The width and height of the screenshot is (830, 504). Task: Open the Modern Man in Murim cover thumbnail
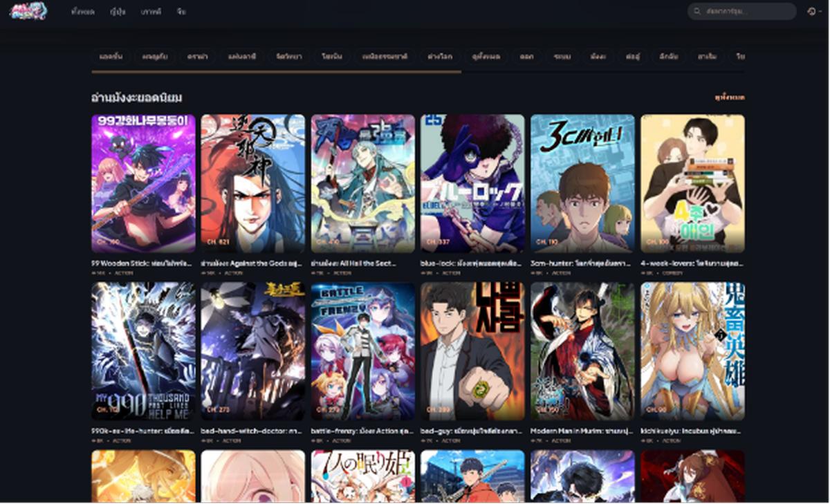click(582, 351)
